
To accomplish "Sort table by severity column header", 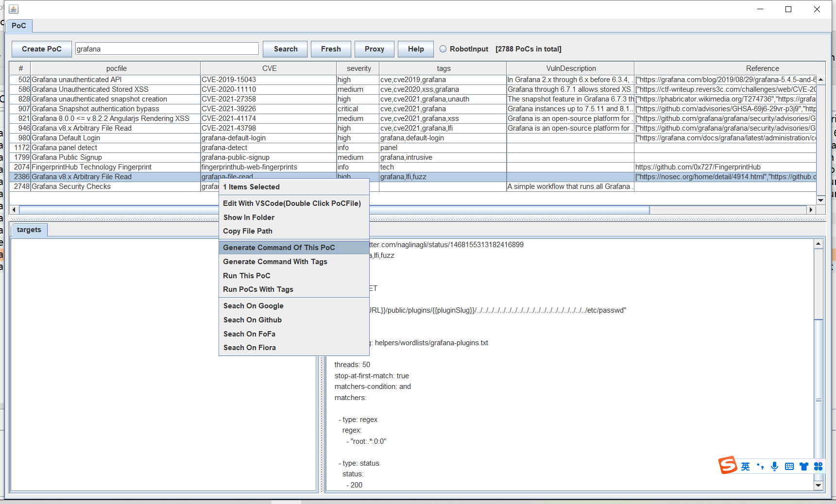I will [358, 68].
